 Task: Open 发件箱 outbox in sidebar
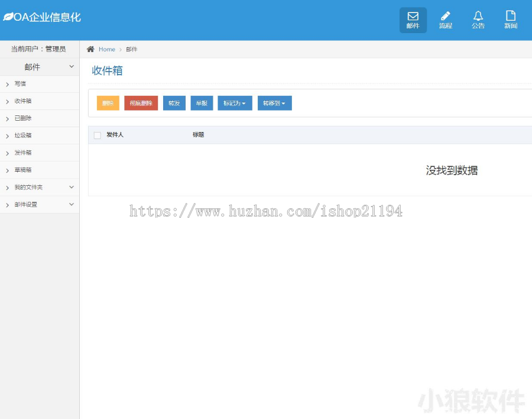coord(40,153)
